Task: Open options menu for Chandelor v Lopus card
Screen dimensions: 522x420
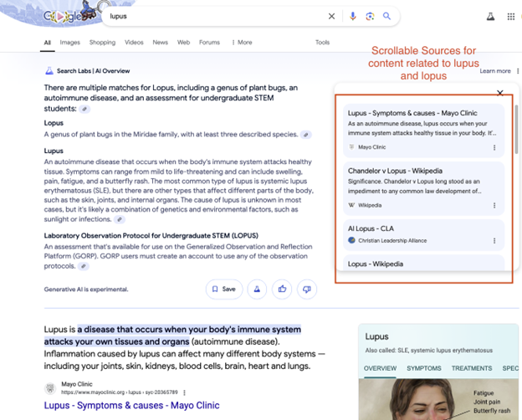Action: [494, 205]
